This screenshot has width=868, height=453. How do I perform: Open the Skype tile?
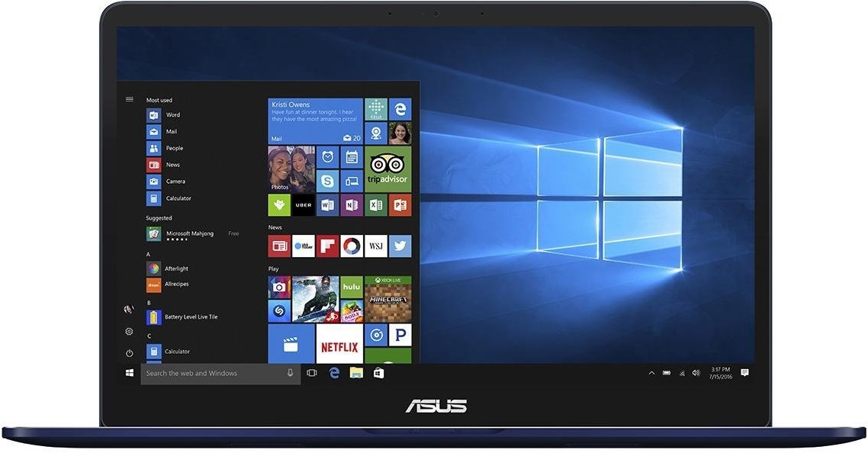(x=328, y=182)
